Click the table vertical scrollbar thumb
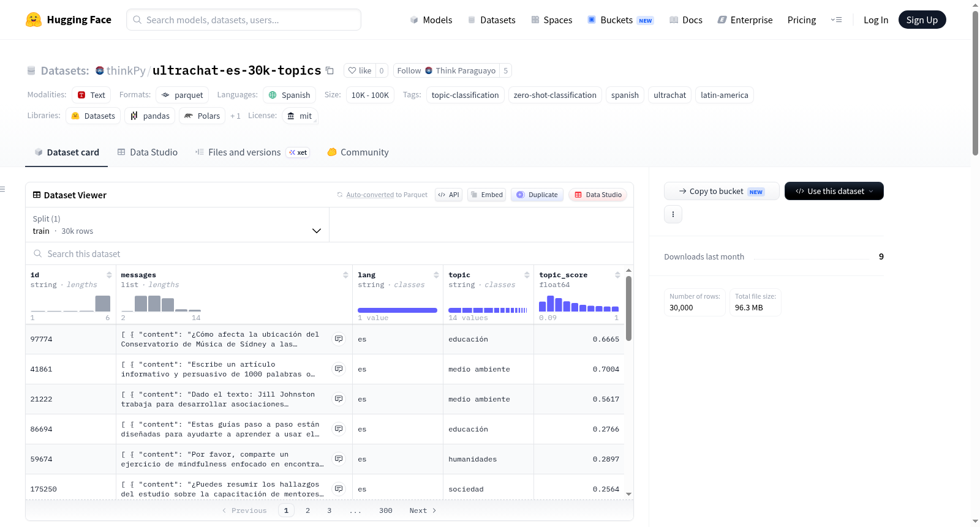Image resolution: width=980 pixels, height=527 pixels. tap(628, 308)
